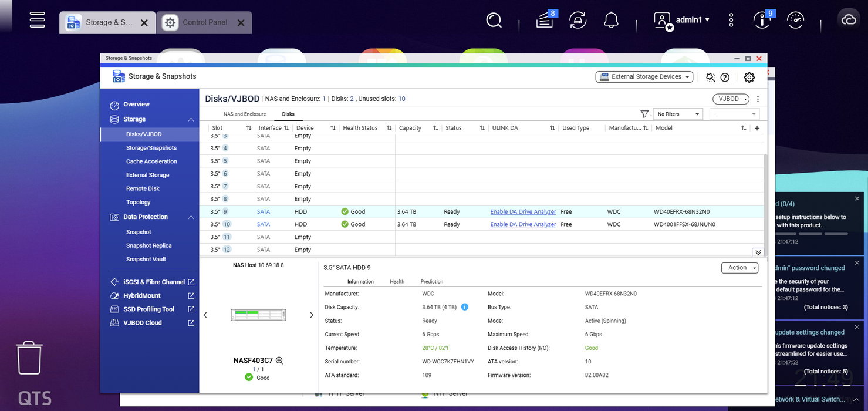
Task: Open the Health tab of disk details
Action: point(397,282)
